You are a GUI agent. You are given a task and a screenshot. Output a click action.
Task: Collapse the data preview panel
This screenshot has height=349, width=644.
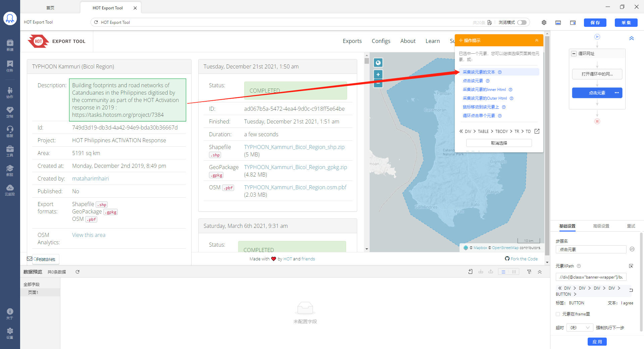(540, 272)
